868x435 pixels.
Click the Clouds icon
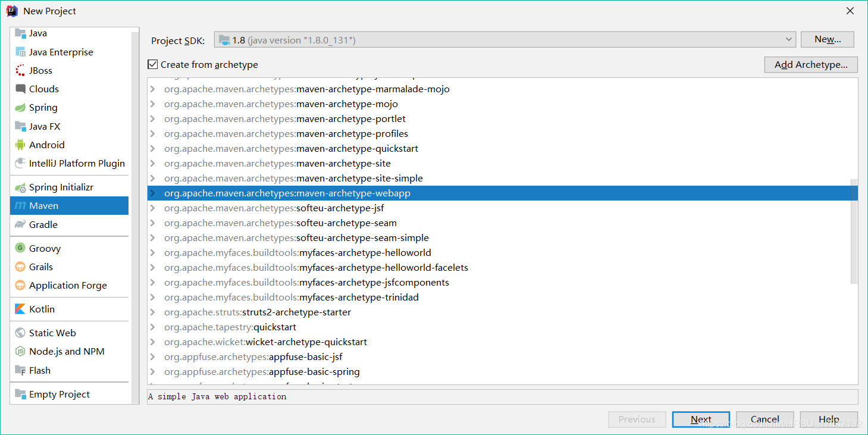tap(21, 89)
